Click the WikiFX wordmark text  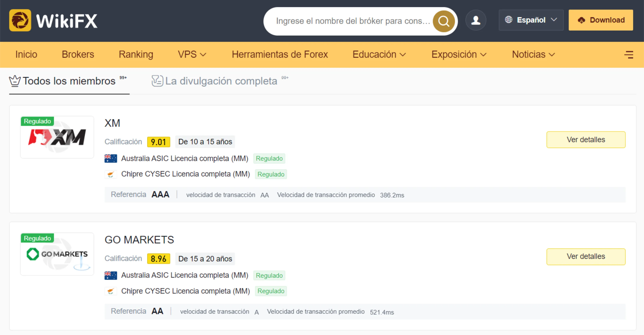click(x=67, y=21)
